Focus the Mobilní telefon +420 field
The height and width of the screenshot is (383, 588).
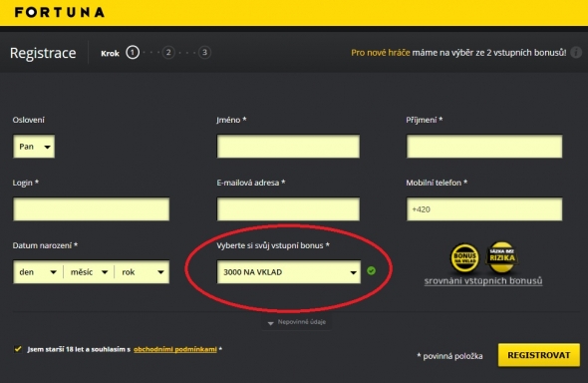484,208
